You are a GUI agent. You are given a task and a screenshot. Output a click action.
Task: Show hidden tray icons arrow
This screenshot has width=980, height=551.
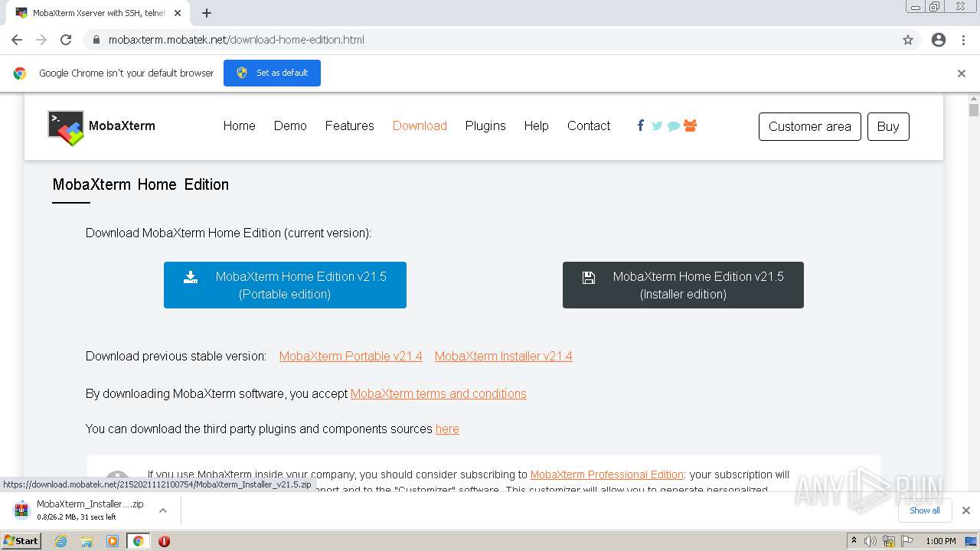click(x=854, y=541)
